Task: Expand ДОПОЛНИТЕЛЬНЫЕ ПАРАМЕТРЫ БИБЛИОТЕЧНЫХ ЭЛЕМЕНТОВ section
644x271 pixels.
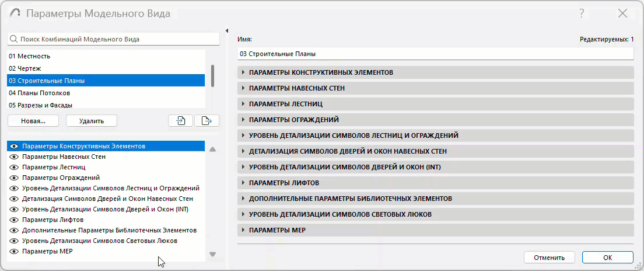Action: pos(436,199)
